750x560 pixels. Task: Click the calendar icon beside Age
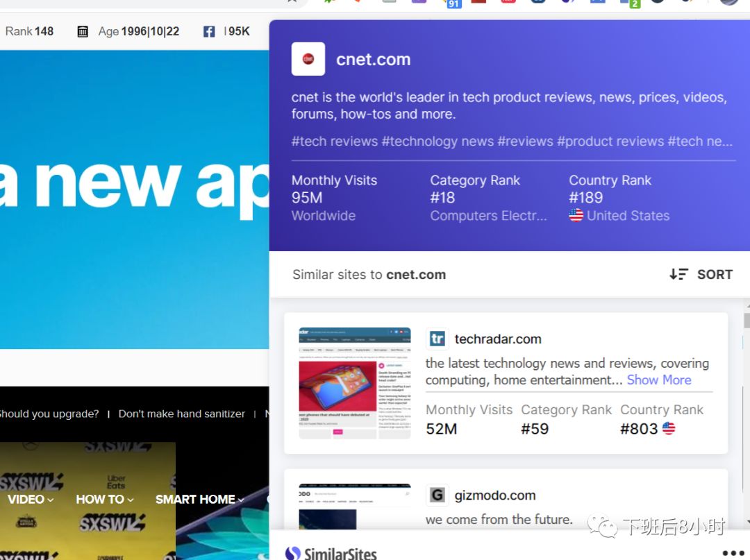click(83, 32)
